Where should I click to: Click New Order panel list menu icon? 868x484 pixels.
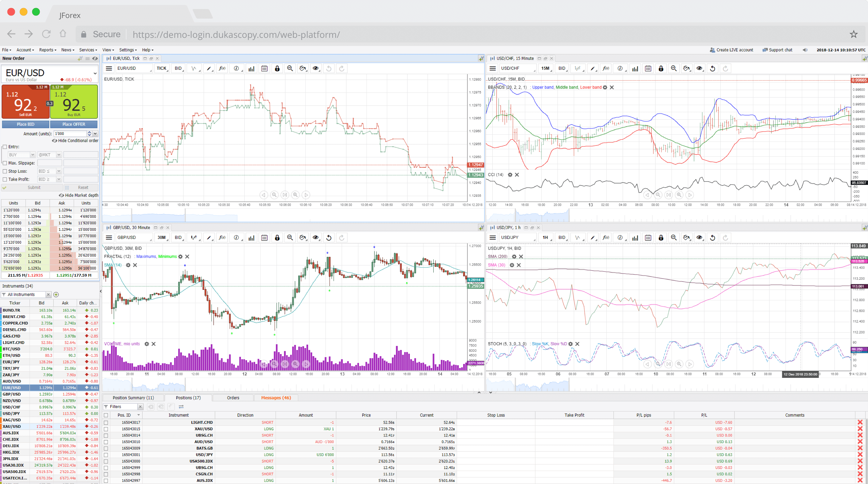(88, 58)
